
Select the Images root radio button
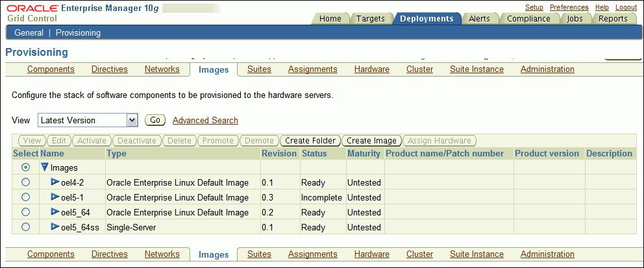click(x=25, y=167)
